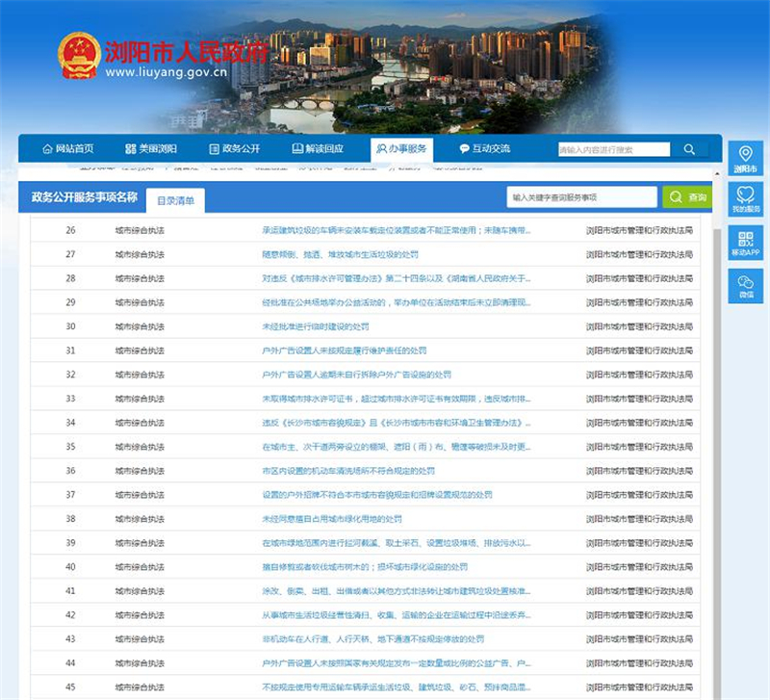
Task: Select the 目录清单 tab
Action: tap(175, 200)
